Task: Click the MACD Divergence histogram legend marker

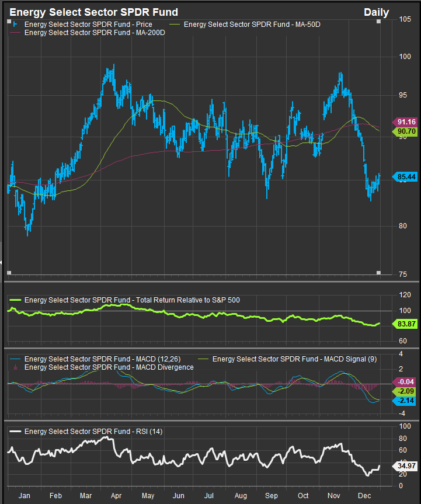Action: point(15,367)
